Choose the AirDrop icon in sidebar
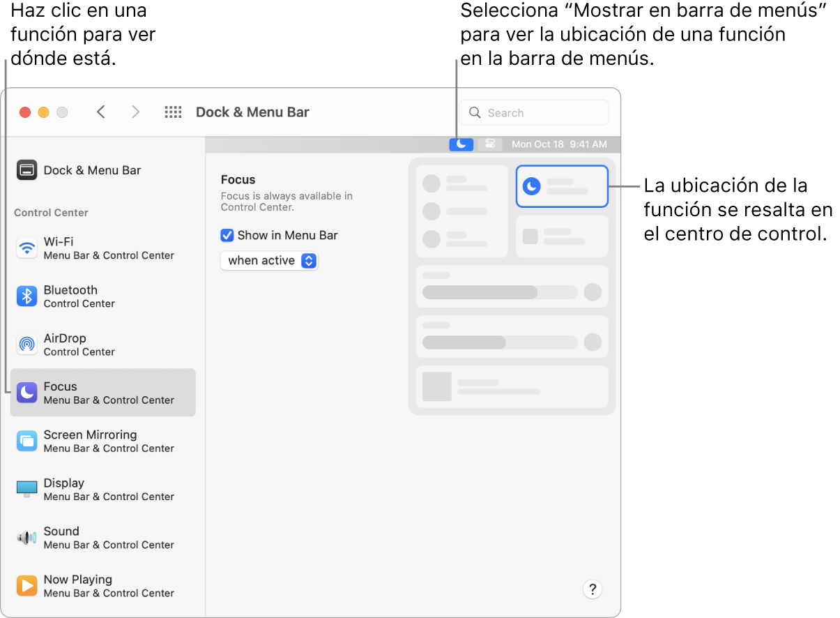The height and width of the screenshot is (618, 840). click(27, 345)
